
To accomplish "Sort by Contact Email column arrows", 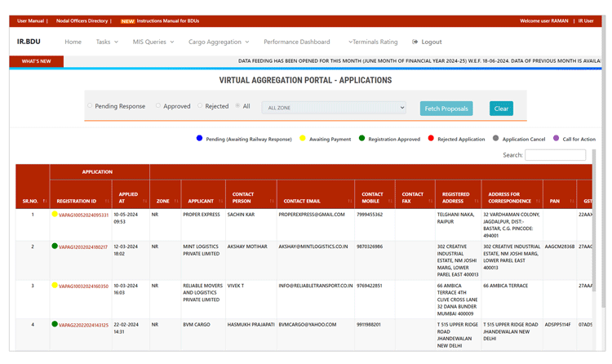I will (x=350, y=201).
